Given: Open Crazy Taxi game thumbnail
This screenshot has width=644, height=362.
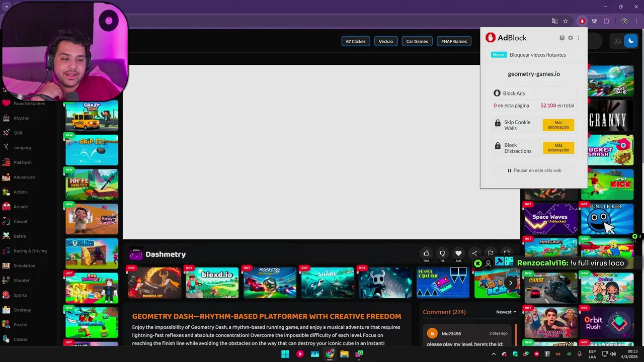Looking at the screenshot, I should (92, 116).
